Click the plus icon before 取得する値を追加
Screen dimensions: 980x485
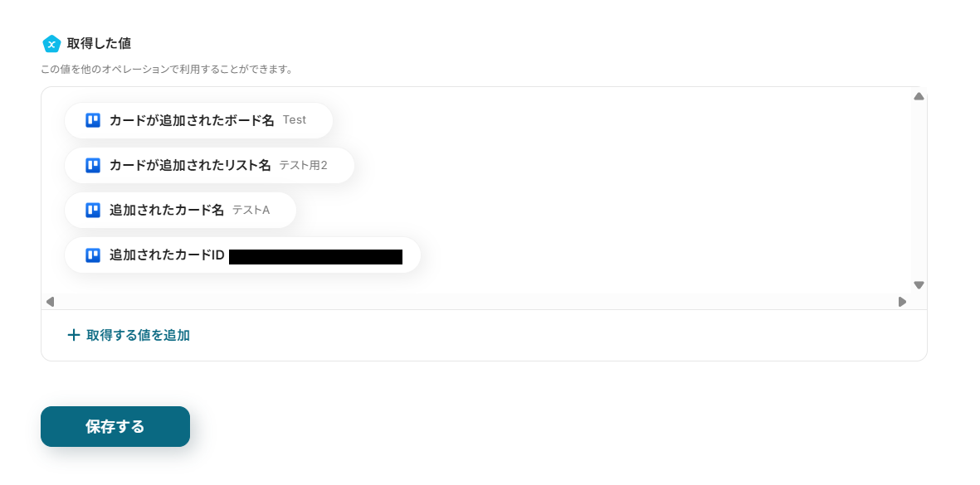pyautogui.click(x=74, y=335)
